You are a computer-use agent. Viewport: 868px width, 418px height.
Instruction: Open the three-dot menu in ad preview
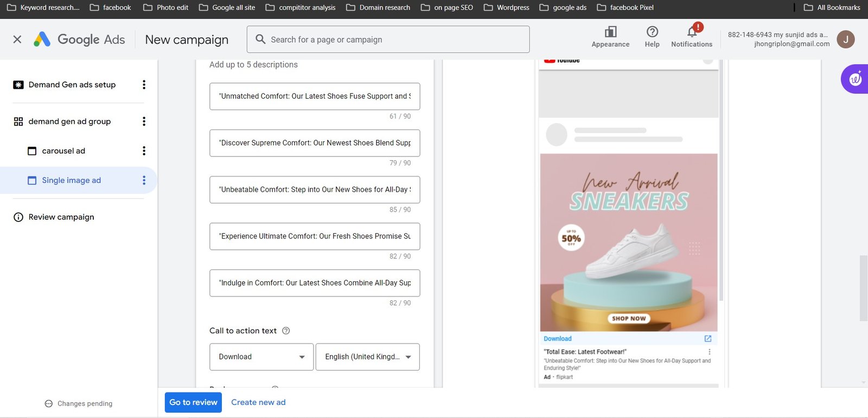(x=710, y=352)
